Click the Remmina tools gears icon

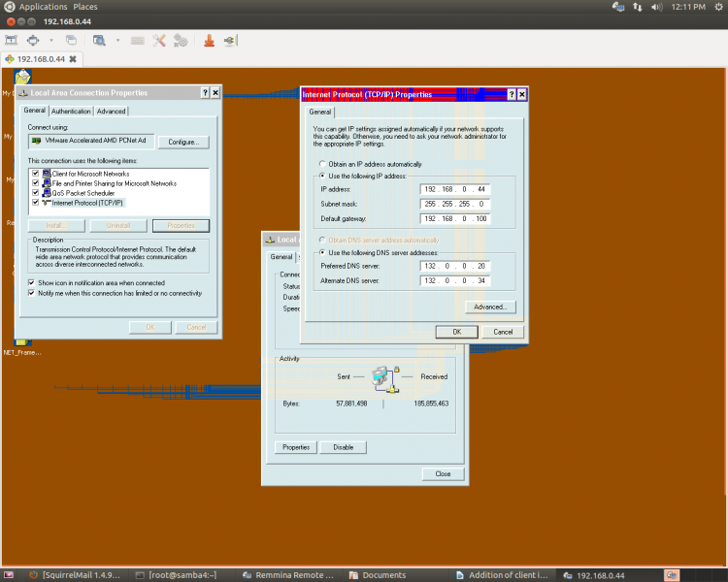coord(181,41)
